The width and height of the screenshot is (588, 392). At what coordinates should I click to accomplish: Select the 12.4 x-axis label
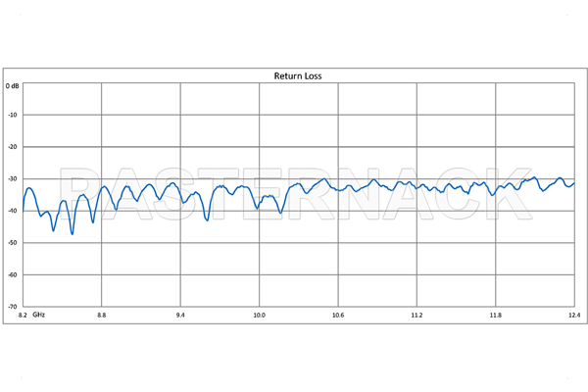[x=573, y=316]
